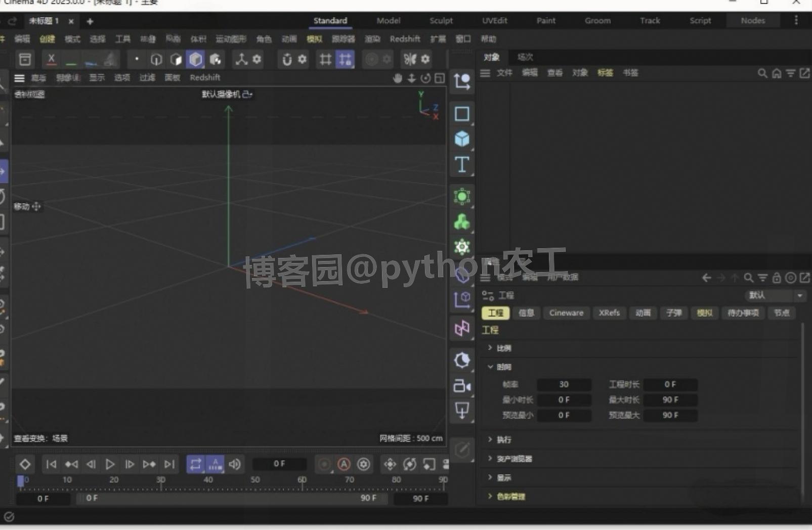Click the XRefs tab in the attribute panel
The width and height of the screenshot is (812, 530).
tap(609, 313)
